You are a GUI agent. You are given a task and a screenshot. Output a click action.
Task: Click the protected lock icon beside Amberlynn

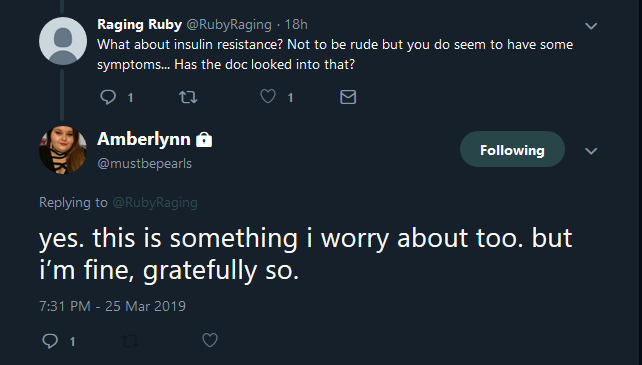204,140
